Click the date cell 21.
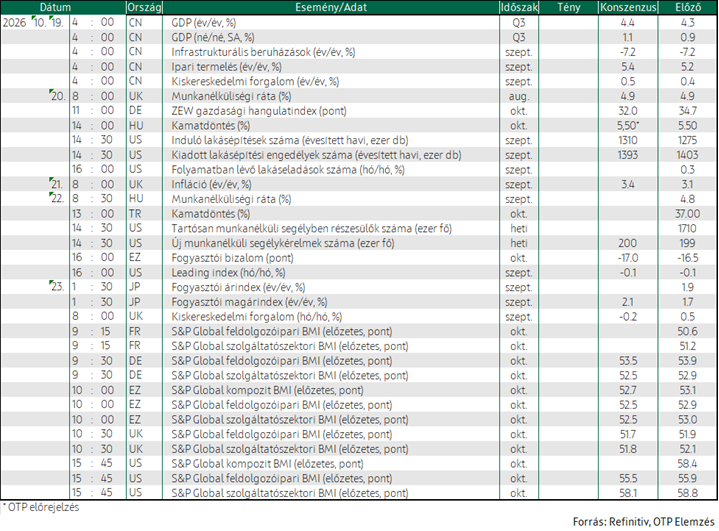The image size is (719, 531). 57,184
